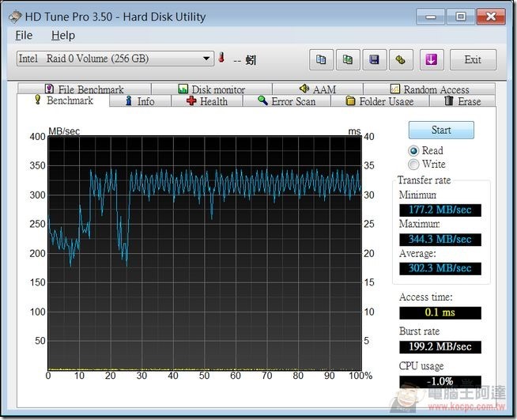Click the Exit button
Viewport: 517px width, 420px height.
pos(473,59)
